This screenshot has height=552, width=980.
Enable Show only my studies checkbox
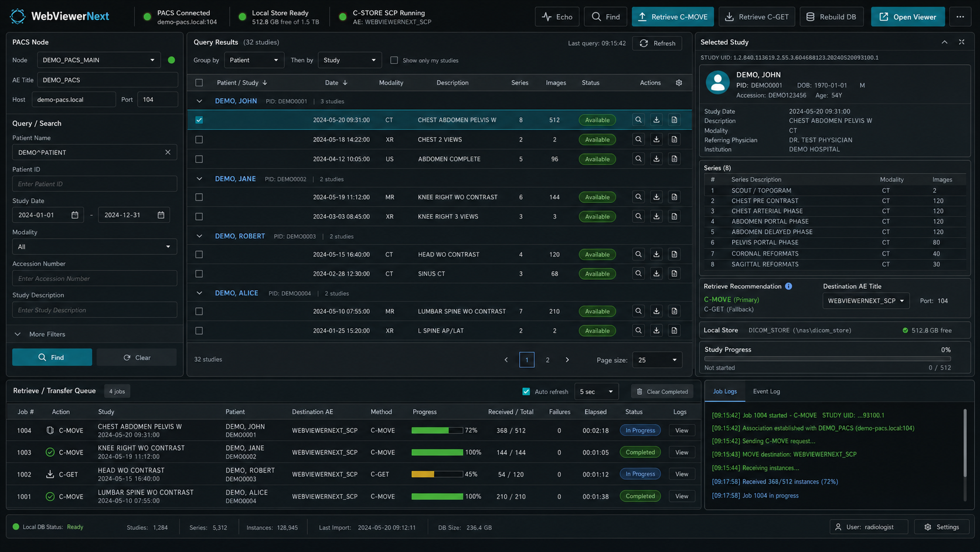pos(394,60)
